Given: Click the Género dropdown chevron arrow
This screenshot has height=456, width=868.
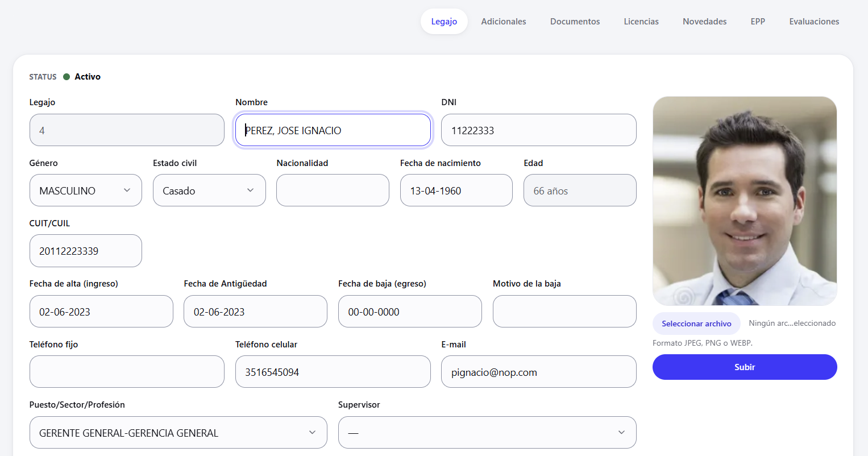Looking at the screenshot, I should (x=127, y=190).
